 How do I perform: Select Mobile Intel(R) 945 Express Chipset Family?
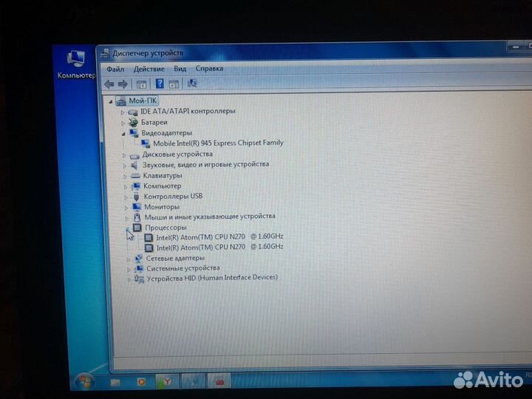218,143
